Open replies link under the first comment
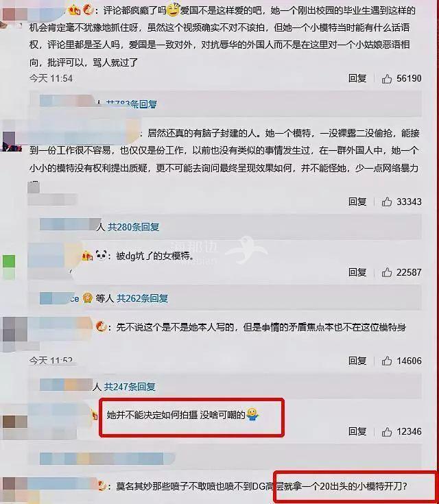Viewport: 439px width, 504px height. tap(132, 104)
